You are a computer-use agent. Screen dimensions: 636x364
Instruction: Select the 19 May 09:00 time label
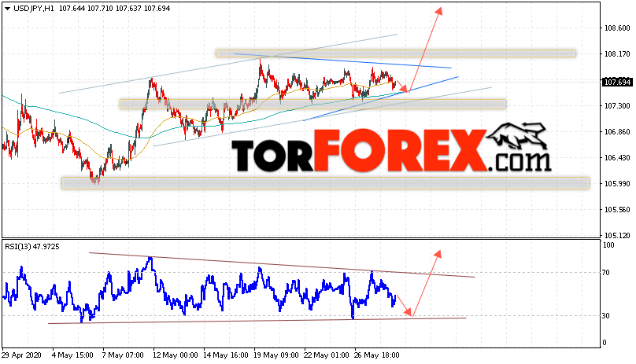click(x=276, y=355)
